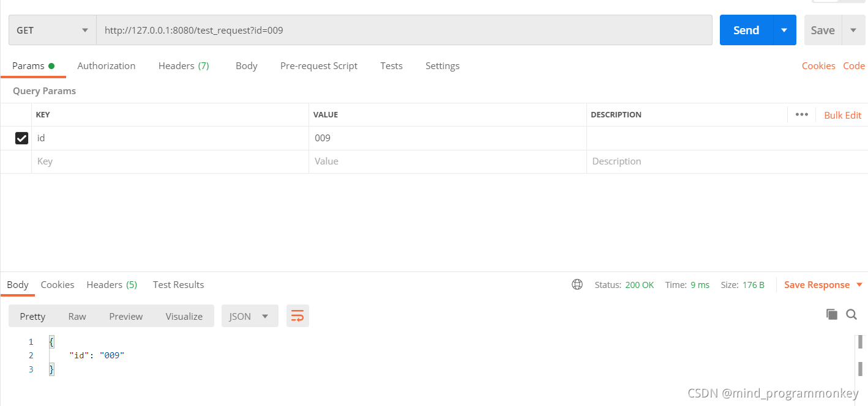Viewport: 868px width, 406px height.
Task: Open the Code snippet link
Action: coord(854,66)
